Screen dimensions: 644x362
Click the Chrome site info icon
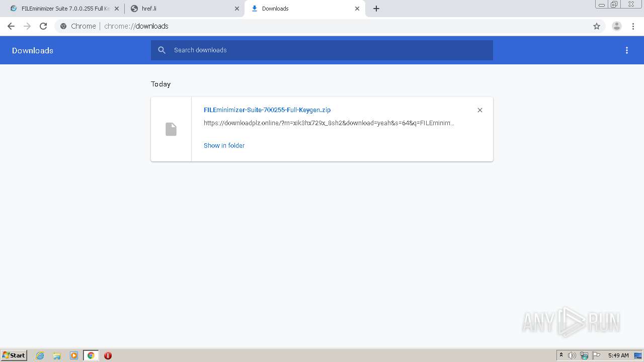[x=63, y=26]
